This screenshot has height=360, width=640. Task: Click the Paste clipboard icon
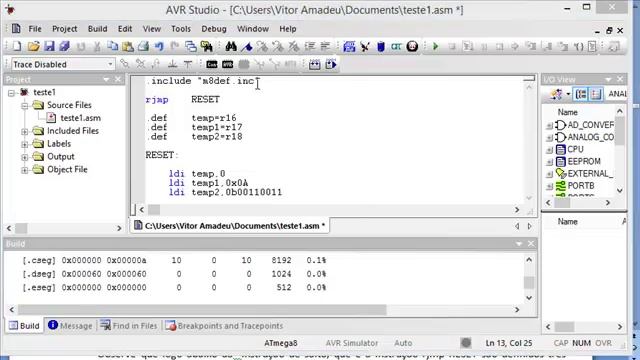[128, 47]
